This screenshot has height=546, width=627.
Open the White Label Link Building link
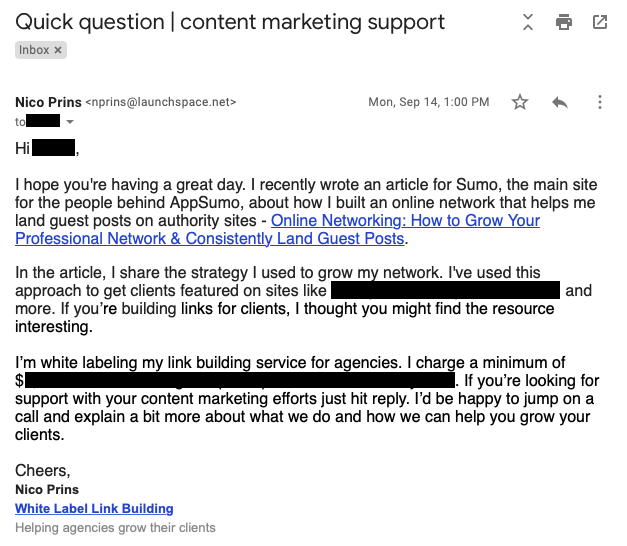coord(94,508)
